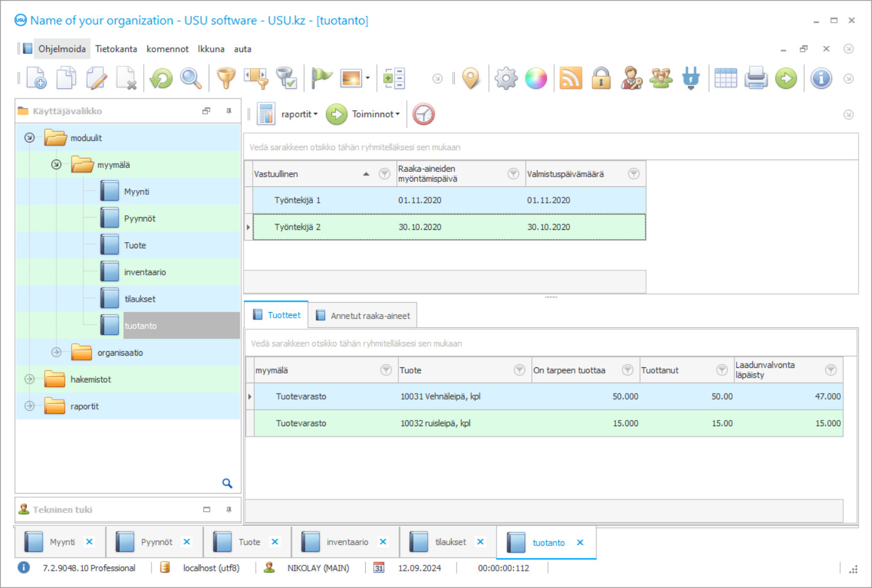
Task: Open filter for Vastuullinen column
Action: 385,174
